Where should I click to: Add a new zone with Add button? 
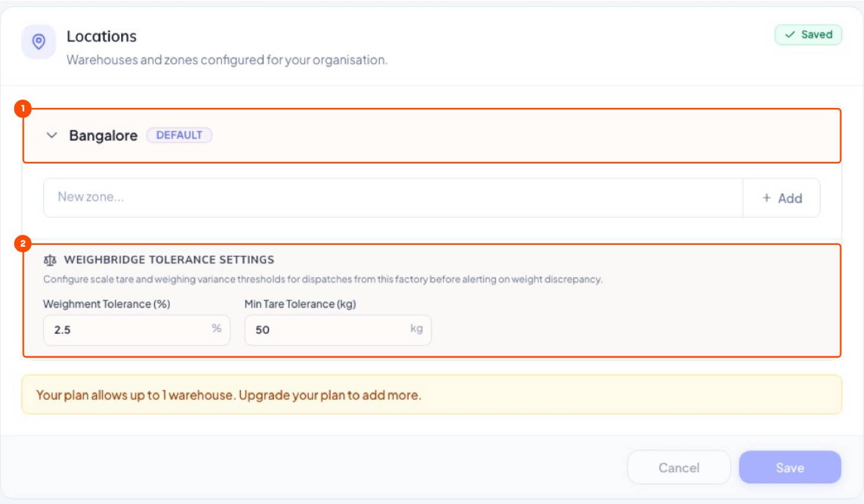click(x=782, y=198)
